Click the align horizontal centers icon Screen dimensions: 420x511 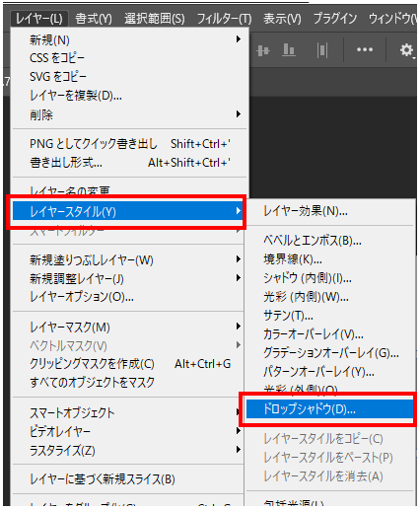pos(263,50)
